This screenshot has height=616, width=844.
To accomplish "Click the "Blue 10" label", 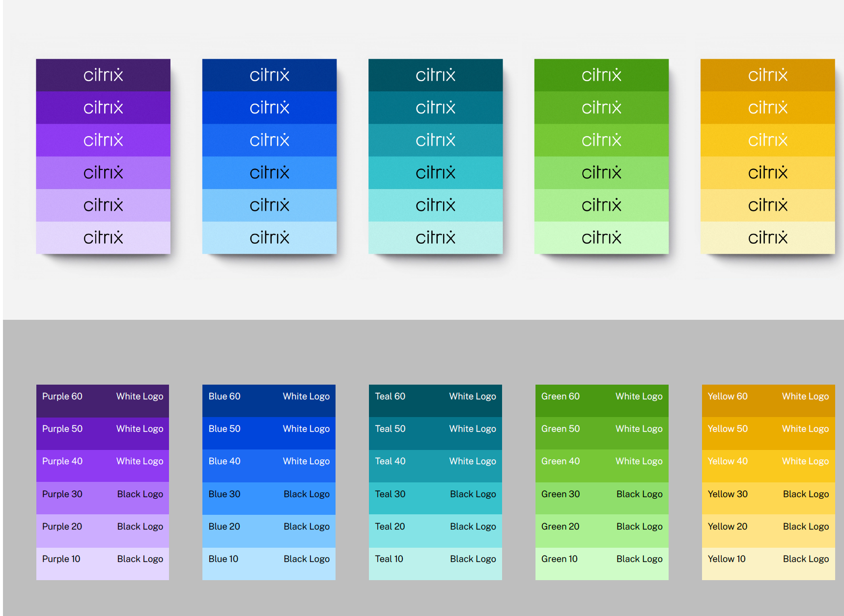I will point(224,559).
